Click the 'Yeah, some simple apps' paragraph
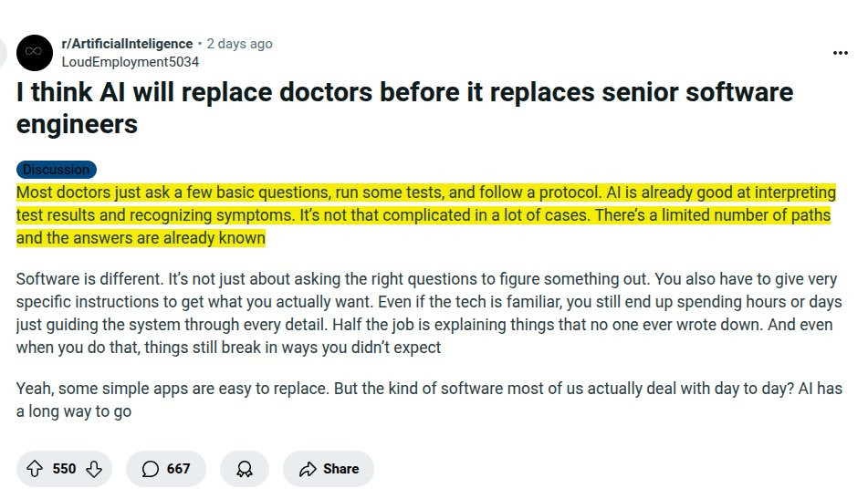 [x=429, y=400]
